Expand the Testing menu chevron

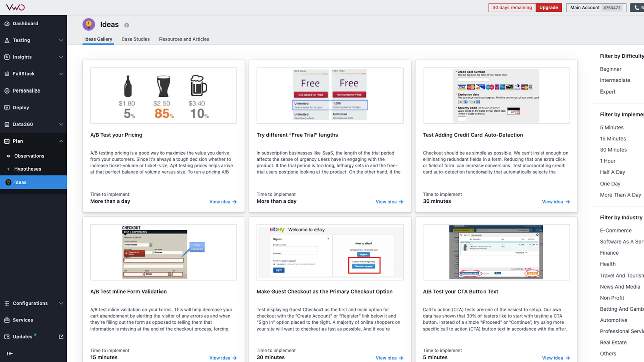click(x=61, y=40)
